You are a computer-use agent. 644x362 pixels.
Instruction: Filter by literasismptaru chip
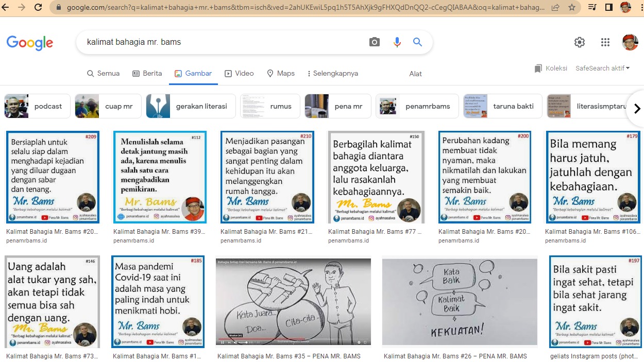[x=587, y=106]
